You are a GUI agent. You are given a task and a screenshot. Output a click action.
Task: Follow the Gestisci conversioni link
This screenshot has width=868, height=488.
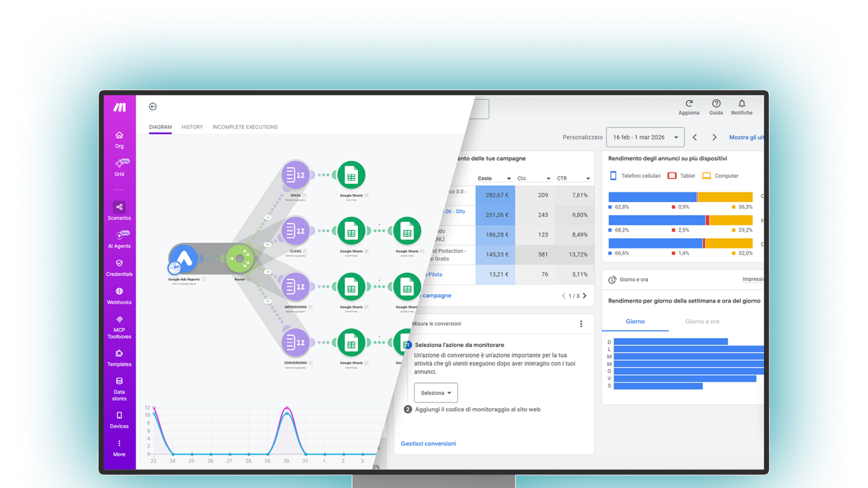428,444
